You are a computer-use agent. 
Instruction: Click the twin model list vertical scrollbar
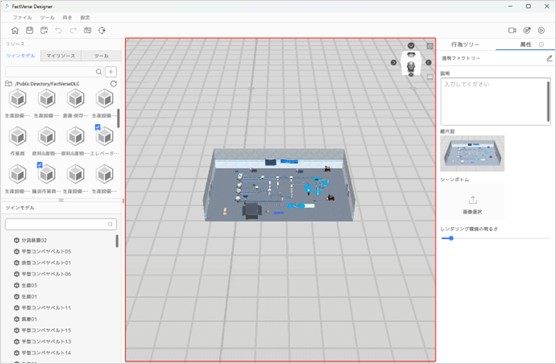117,241
